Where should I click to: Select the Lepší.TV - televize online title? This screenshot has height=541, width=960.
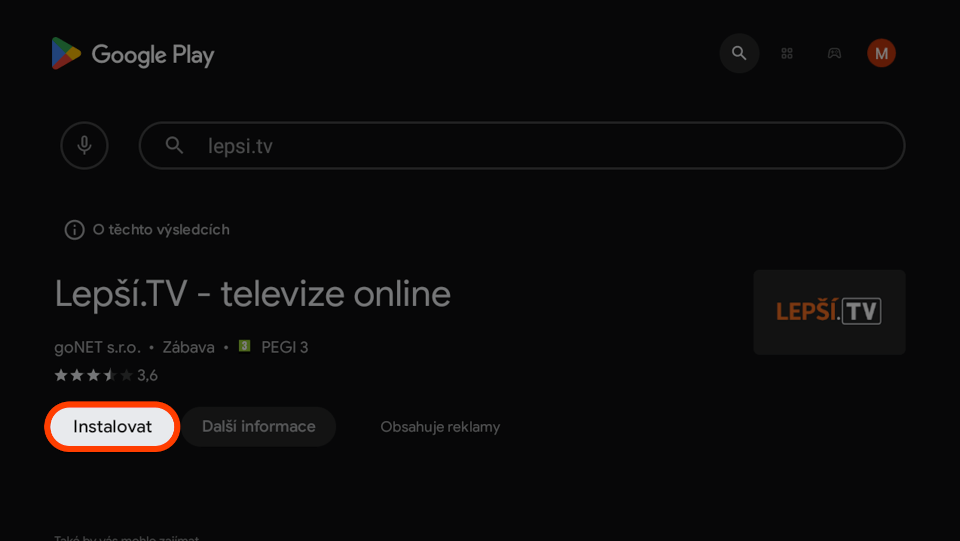pyautogui.click(x=252, y=294)
